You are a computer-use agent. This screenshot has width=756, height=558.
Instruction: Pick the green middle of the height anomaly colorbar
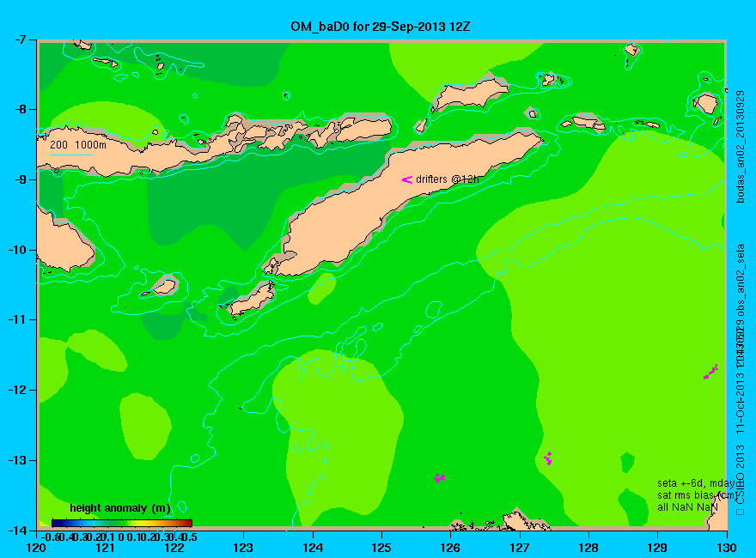pyautogui.click(x=122, y=523)
